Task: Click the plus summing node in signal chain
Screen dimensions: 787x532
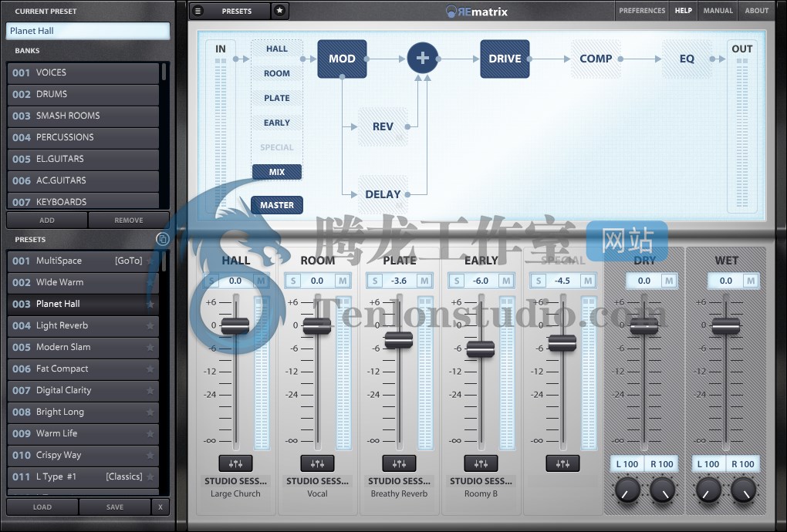Action: coord(423,58)
